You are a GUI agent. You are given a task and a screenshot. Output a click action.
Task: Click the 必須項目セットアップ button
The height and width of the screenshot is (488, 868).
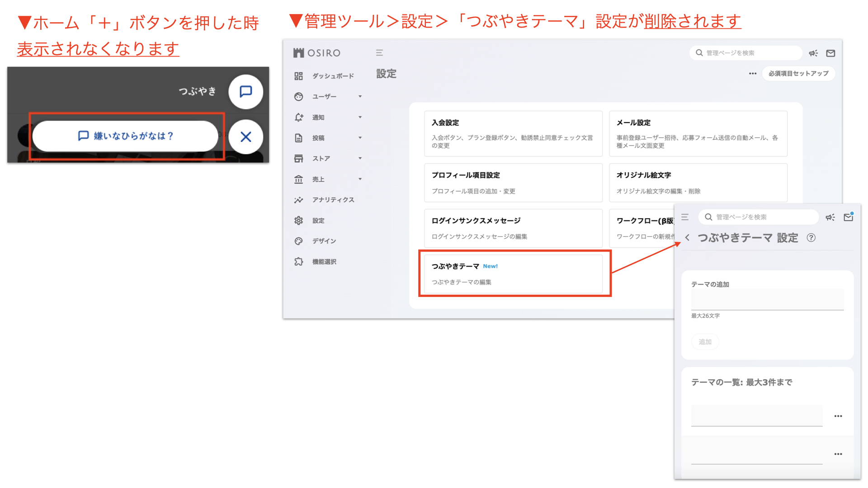(798, 74)
